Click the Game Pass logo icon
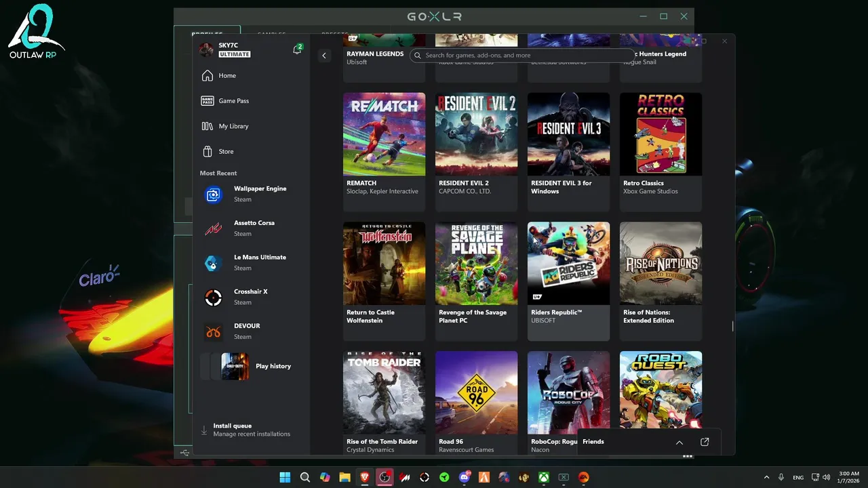This screenshot has width=868, height=488. point(208,101)
